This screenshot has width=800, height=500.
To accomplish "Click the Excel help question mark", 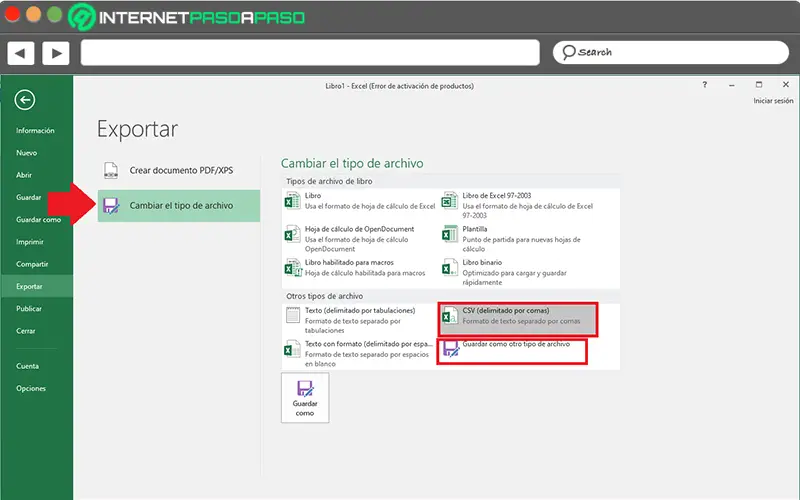I will pyautogui.click(x=705, y=85).
